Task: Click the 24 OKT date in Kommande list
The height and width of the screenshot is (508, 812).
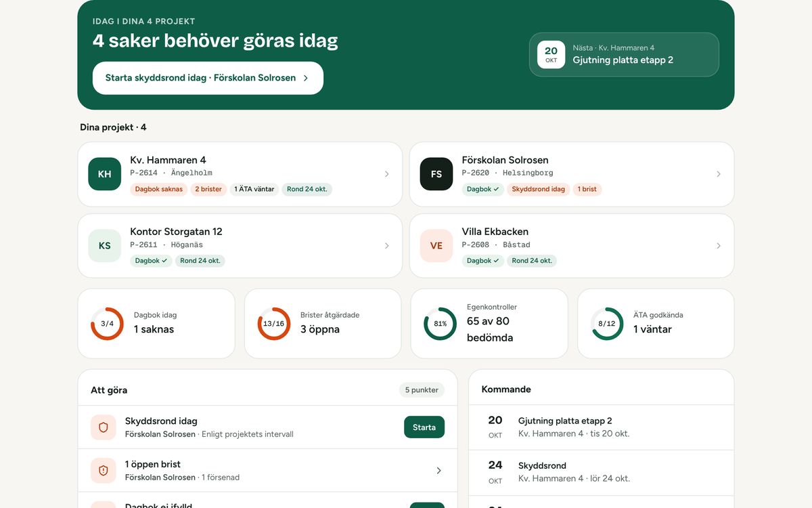Action: (x=495, y=472)
